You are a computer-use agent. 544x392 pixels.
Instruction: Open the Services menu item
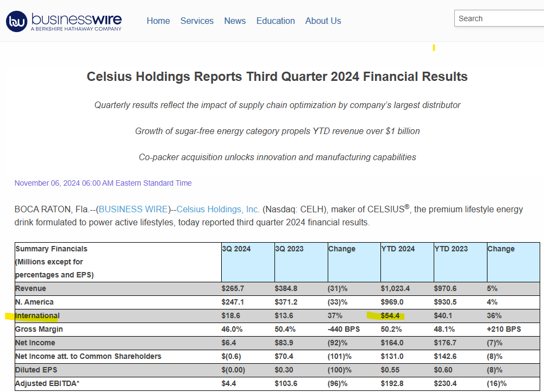tap(197, 21)
